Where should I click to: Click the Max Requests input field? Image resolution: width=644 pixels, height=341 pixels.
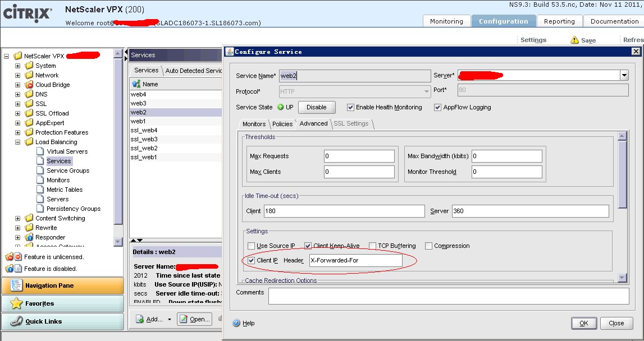pos(359,156)
